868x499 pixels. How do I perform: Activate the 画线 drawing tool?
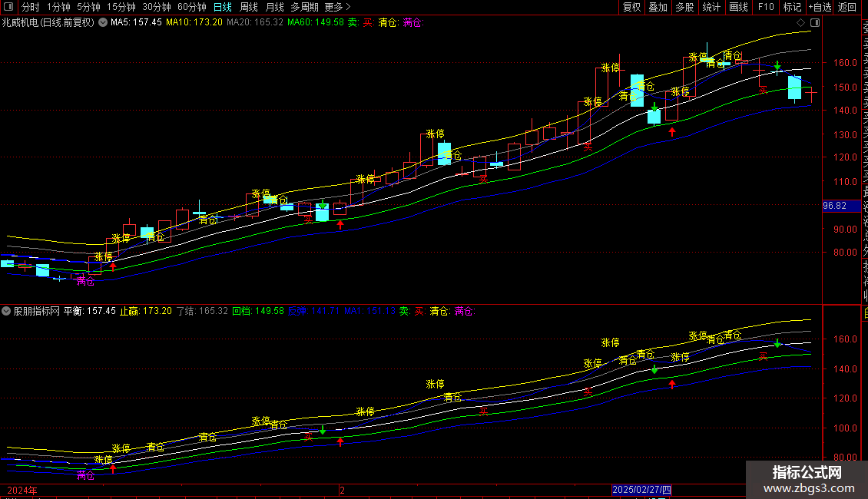pos(738,7)
